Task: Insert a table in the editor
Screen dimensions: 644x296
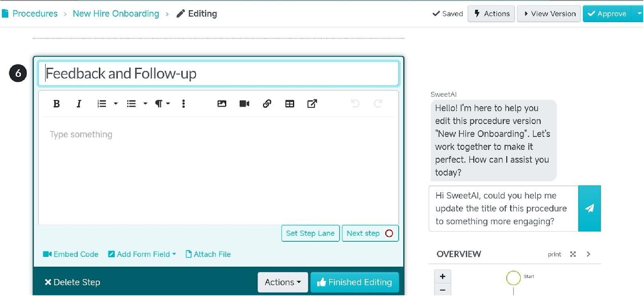Action: 290,104
